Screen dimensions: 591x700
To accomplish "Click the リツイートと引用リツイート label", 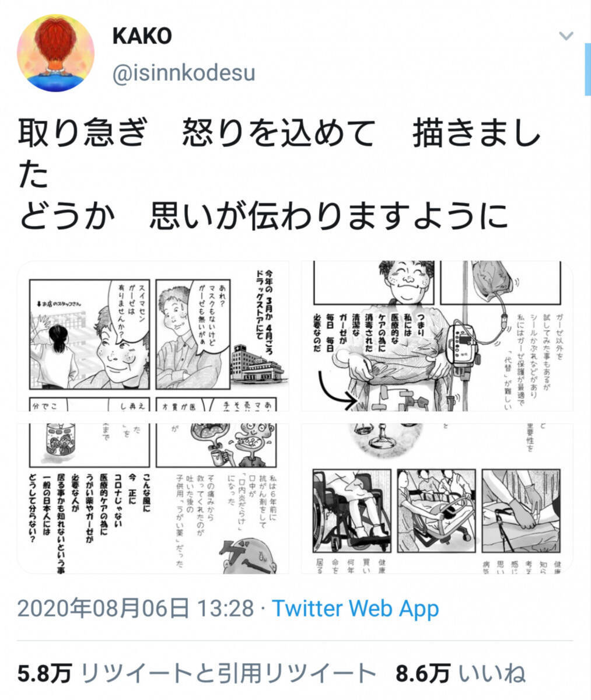I will click(x=228, y=673).
